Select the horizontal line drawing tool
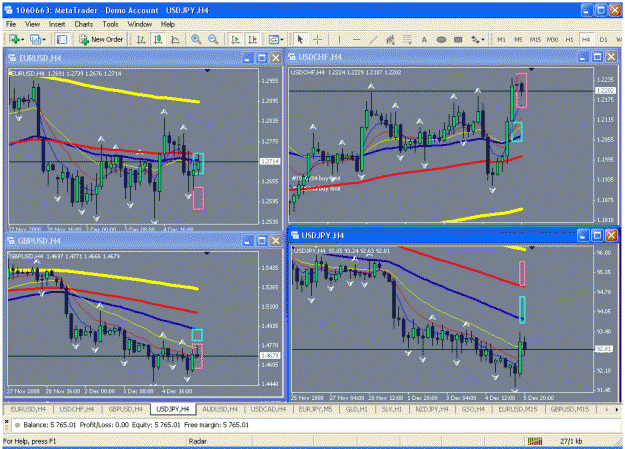Image resolution: width=625 pixels, height=449 pixels. (x=356, y=39)
